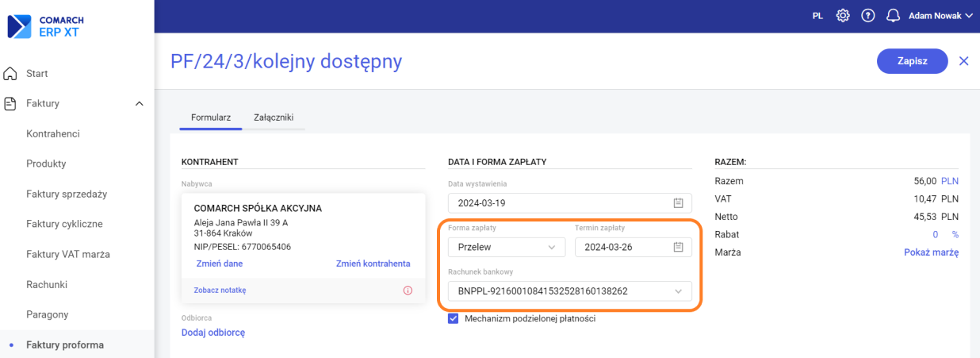This screenshot has width=980, height=358.
Task: Open the settings gear icon
Action: tap(843, 16)
